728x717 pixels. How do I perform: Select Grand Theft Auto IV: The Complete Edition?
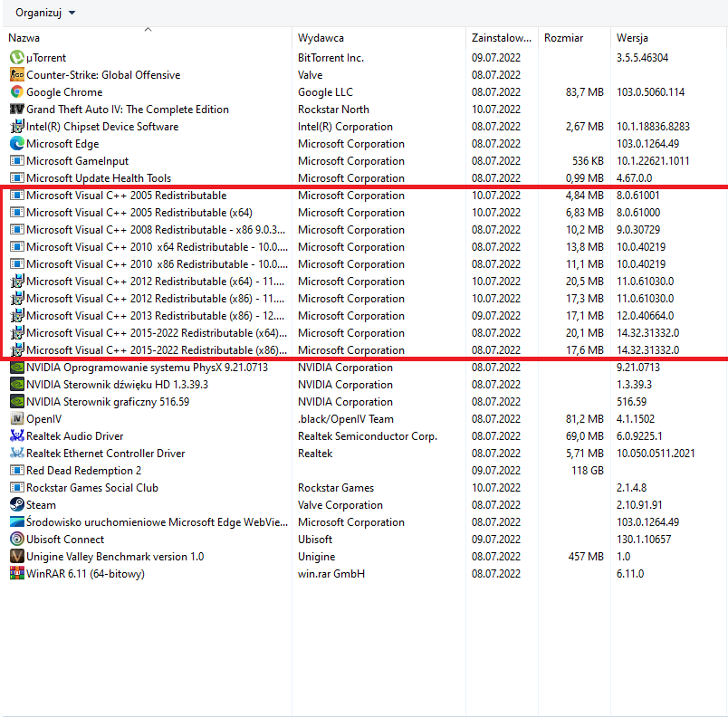click(128, 110)
